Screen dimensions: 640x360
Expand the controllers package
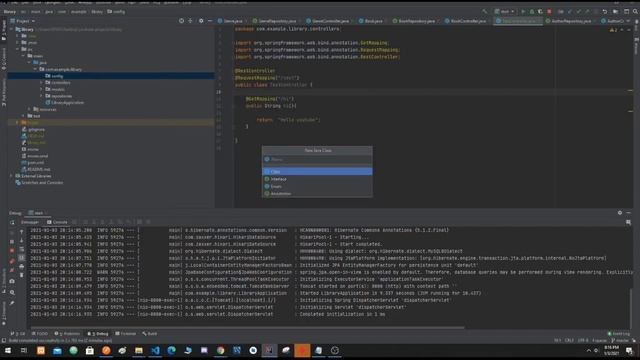coord(41,82)
